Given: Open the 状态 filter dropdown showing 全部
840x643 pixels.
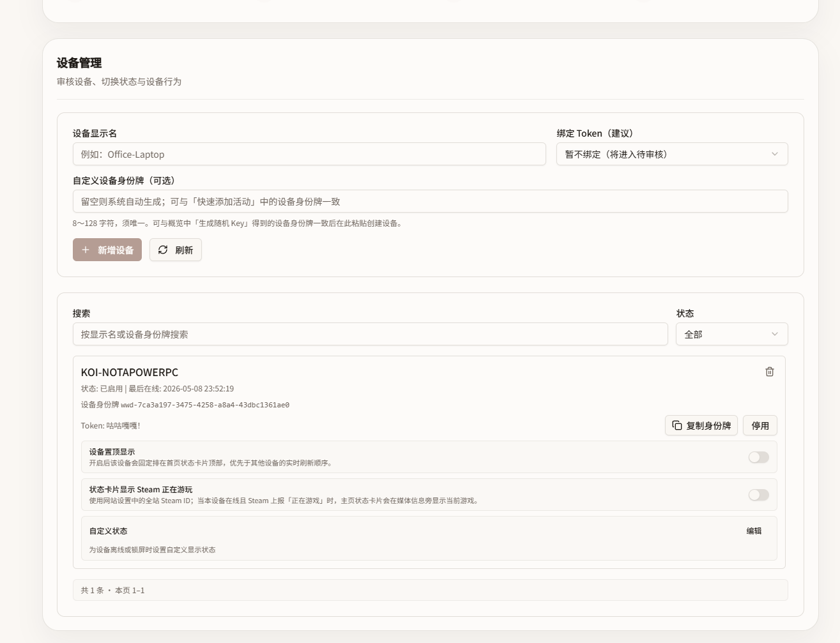Looking at the screenshot, I should [732, 334].
